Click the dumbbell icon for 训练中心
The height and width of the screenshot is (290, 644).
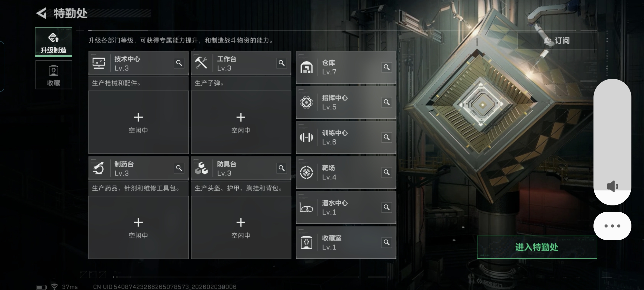[x=306, y=137]
